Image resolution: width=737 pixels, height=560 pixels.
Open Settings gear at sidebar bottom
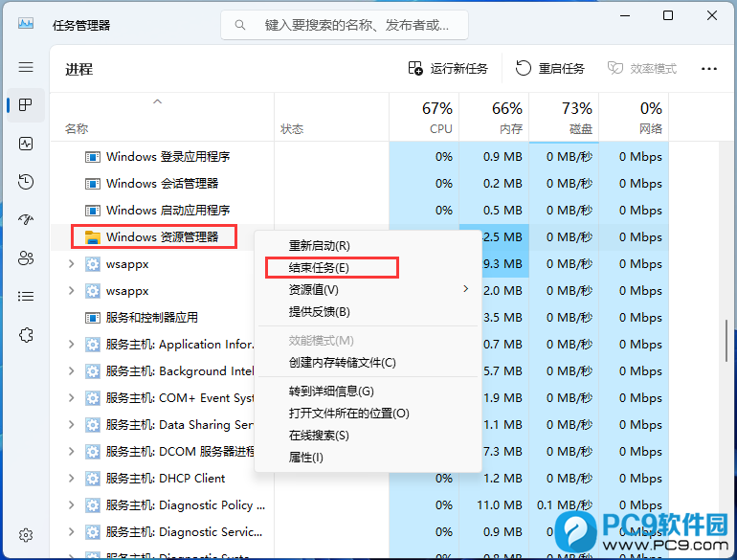(26, 535)
